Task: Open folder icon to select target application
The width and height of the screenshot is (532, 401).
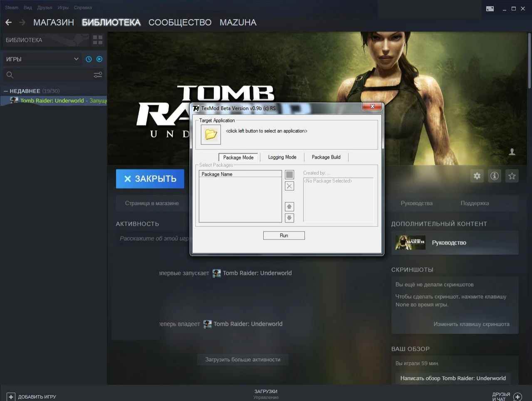Action: pos(210,134)
